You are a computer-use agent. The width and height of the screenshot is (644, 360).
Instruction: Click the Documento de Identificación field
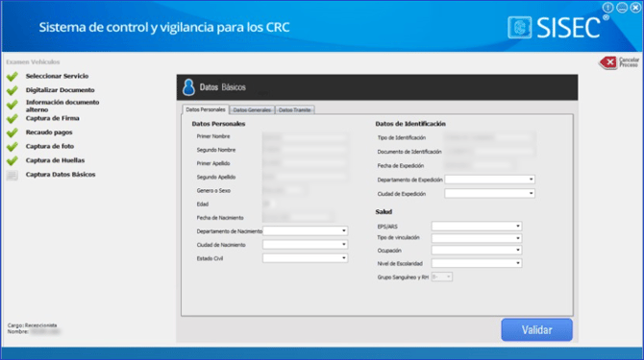coord(489,152)
